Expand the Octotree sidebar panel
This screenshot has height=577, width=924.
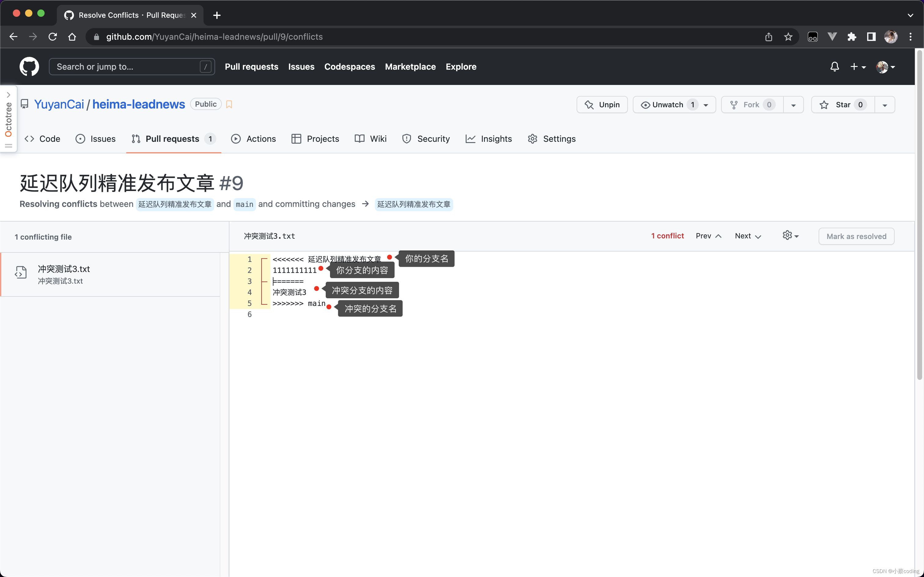point(9,95)
